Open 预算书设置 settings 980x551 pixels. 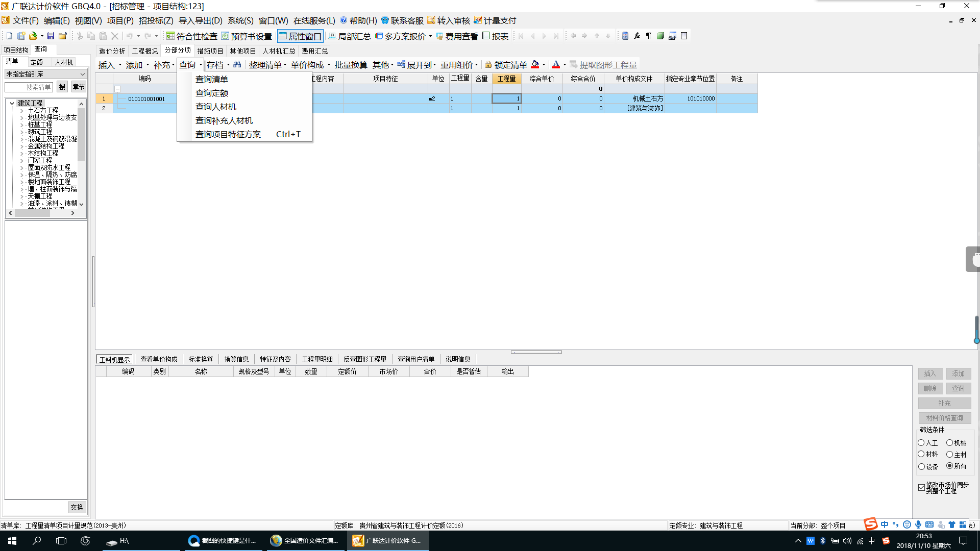click(x=247, y=36)
